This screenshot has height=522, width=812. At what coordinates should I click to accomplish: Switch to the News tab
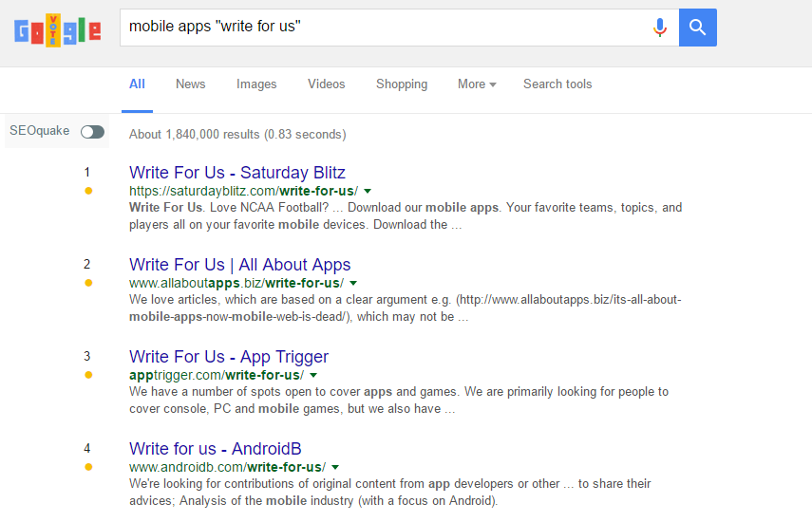tap(191, 84)
